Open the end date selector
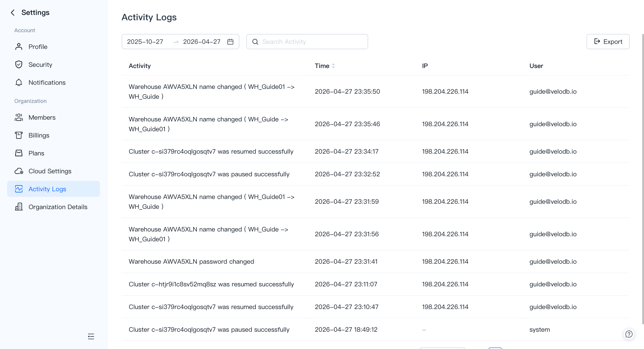The height and width of the screenshot is (349, 644). 202,42
